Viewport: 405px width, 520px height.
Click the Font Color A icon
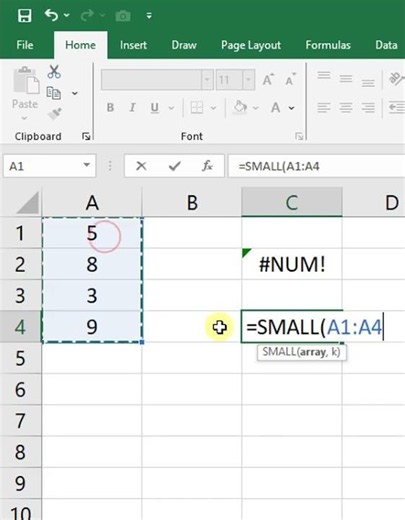275,108
